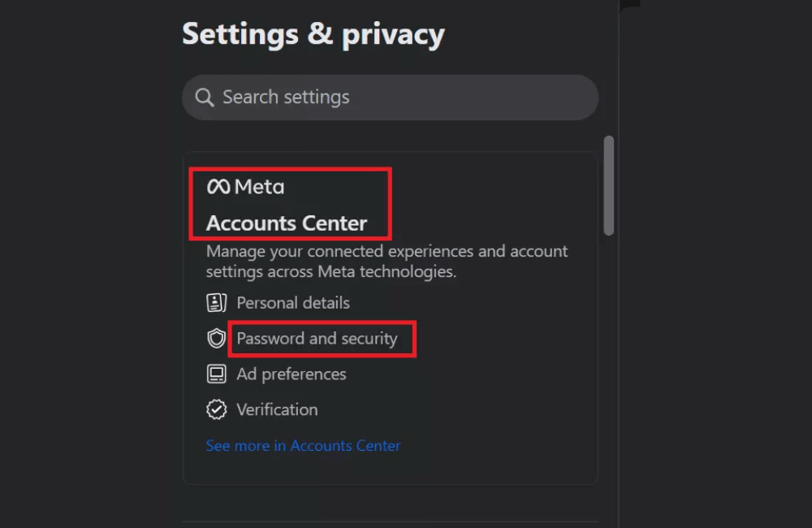
Task: Click the description text under Accounts Center
Action: [x=387, y=261]
